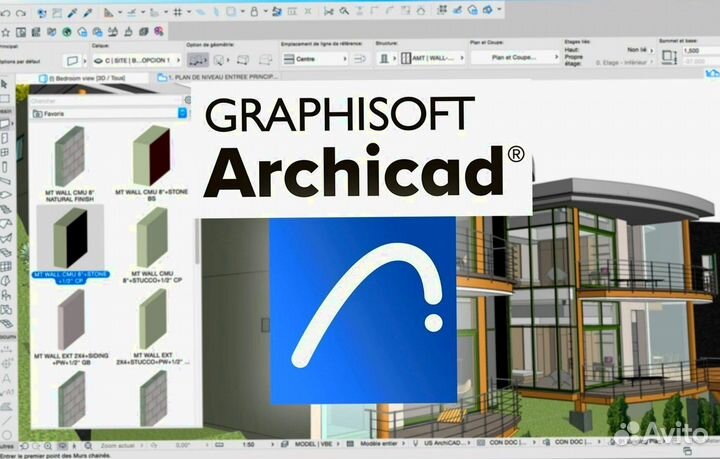Click the dark 3D box icon

[144, 31]
